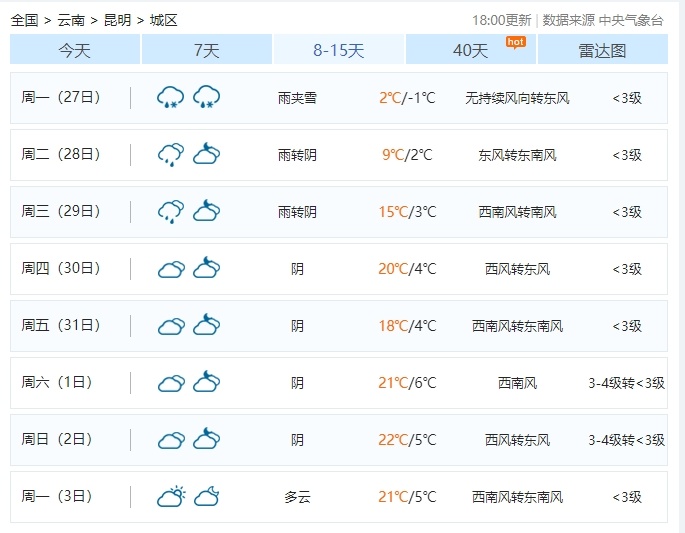Click the 阴 description for 周日 (2日)

(297, 440)
